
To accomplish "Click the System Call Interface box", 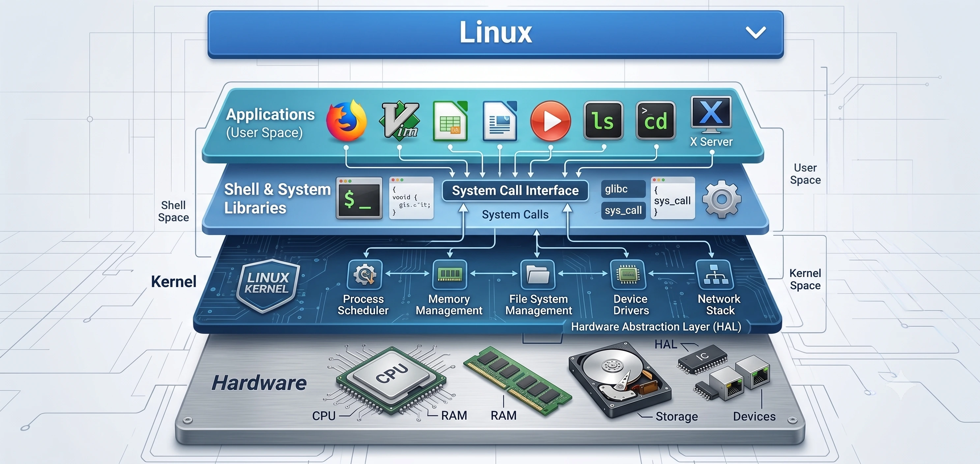I will point(515,190).
